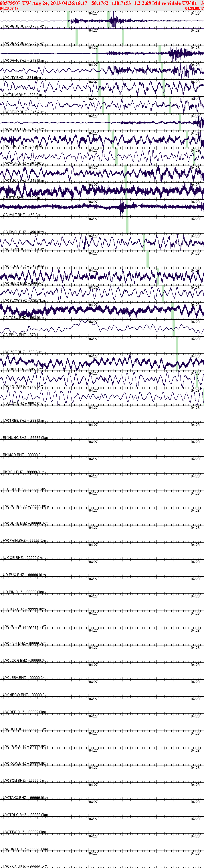Screen dimensions: 204x868
Task: Click the second green pick marker on the MRBL trace
Action: click(x=108, y=19)
